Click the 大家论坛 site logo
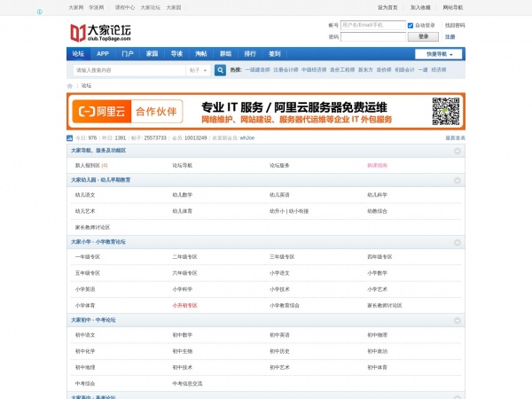This screenshot has width=532, height=399. (100, 33)
